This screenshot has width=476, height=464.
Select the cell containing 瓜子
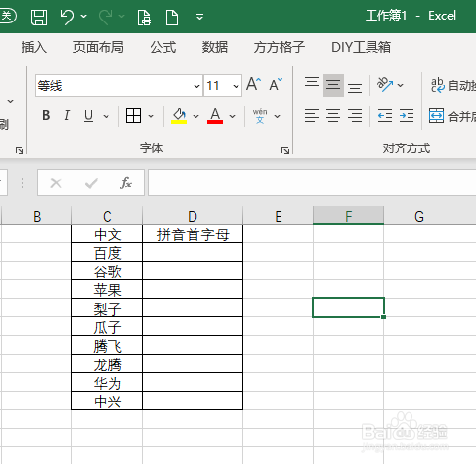pos(108,327)
